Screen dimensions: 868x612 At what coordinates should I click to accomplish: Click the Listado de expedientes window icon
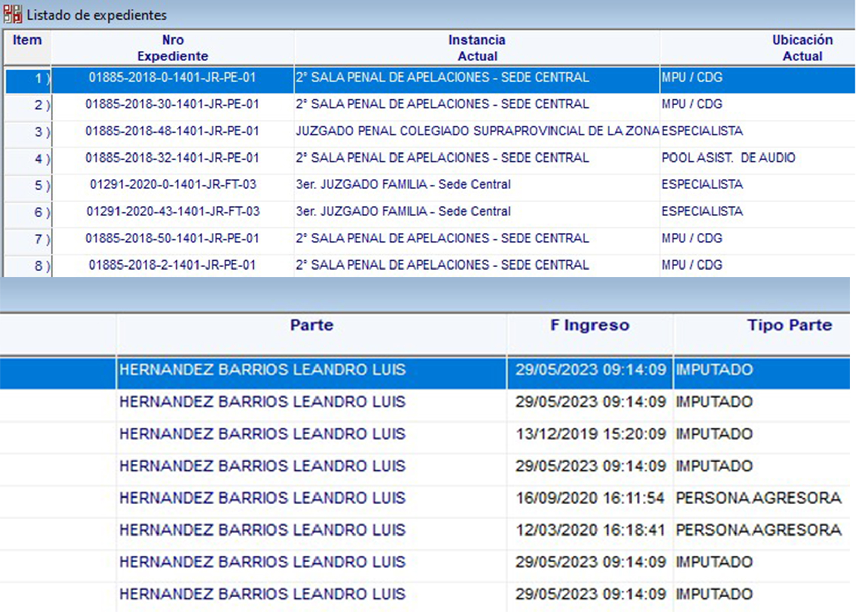coord(12,14)
